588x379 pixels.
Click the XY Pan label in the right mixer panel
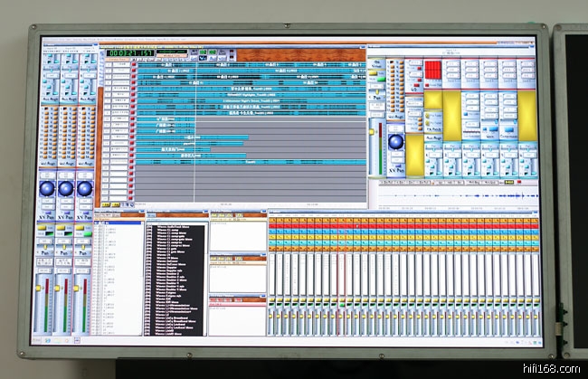point(396,170)
